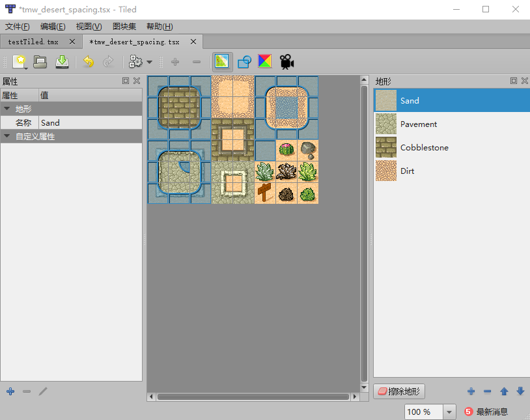Click the new file icon in toolbar
This screenshot has height=420, width=530.
click(18, 62)
